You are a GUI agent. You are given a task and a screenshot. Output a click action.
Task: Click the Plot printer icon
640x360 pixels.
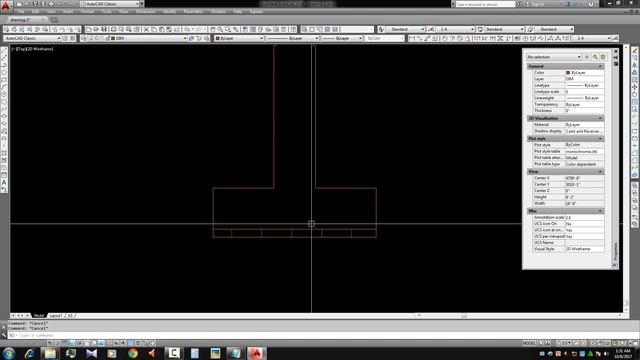[113, 29]
